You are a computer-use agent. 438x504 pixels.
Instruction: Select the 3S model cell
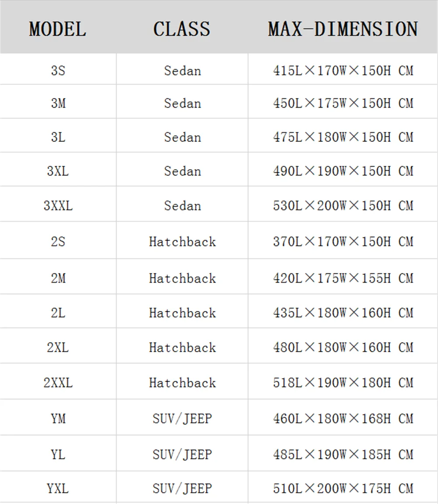point(58,70)
